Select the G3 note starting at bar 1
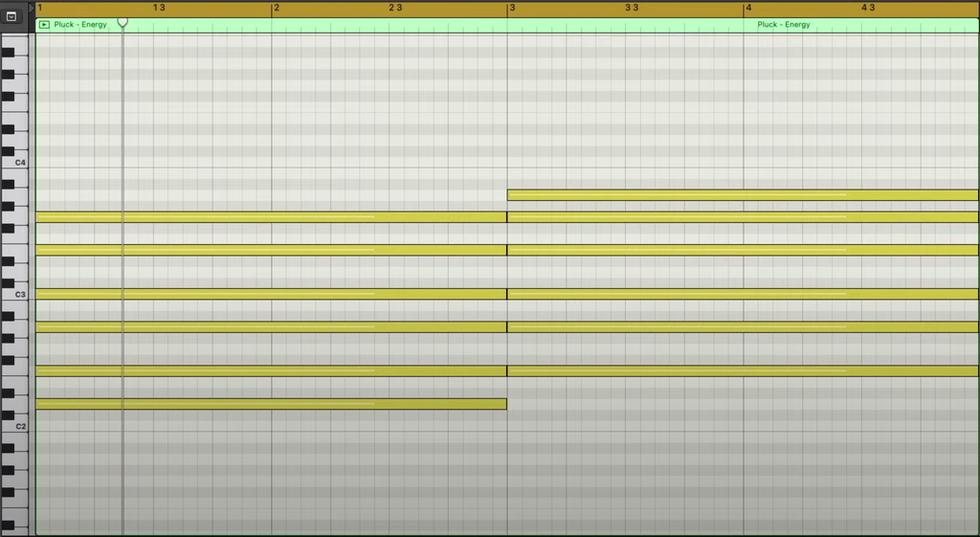Image resolution: width=980 pixels, height=537 pixels. click(271, 217)
